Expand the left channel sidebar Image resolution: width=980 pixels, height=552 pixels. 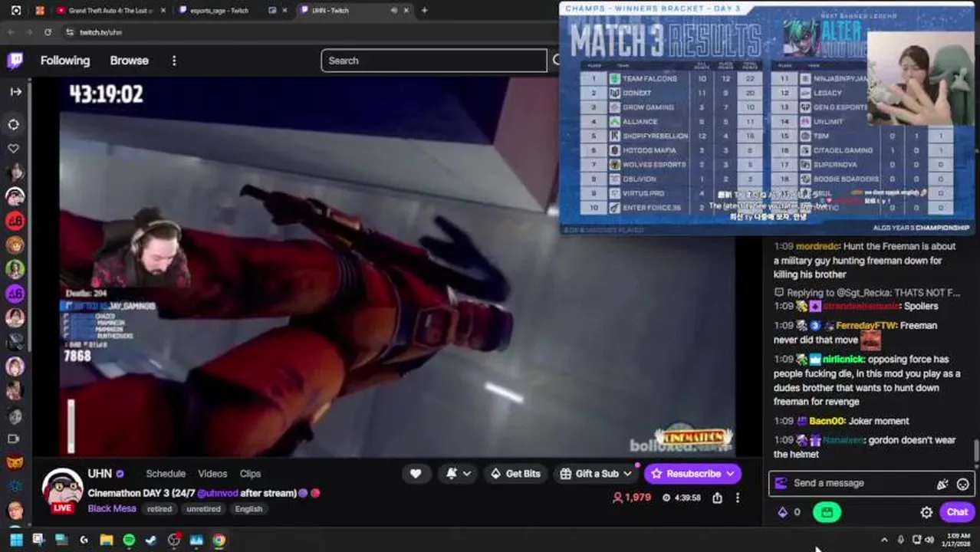click(15, 92)
